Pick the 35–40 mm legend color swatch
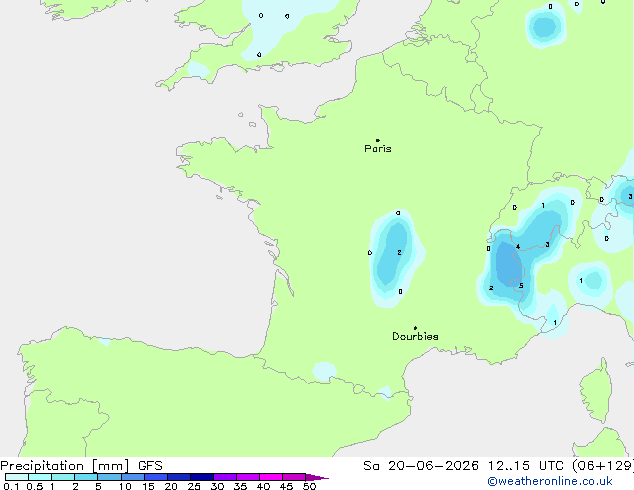The height and width of the screenshot is (490, 634). [x=248, y=477]
